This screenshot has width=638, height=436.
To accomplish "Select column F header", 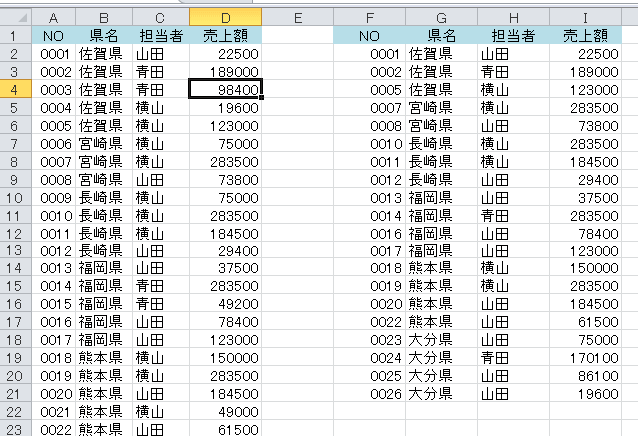I will [369, 17].
